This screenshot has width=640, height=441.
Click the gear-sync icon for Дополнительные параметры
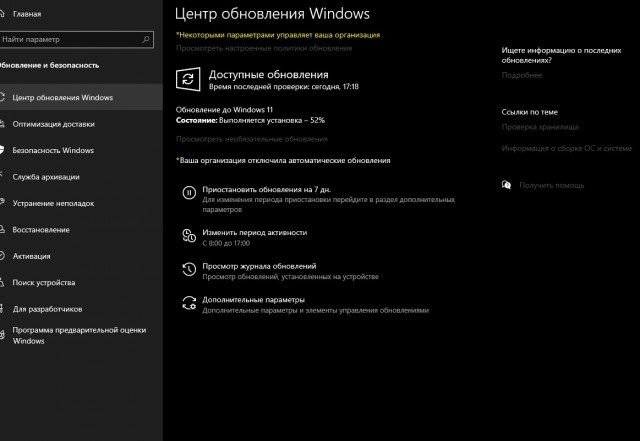pyautogui.click(x=189, y=303)
